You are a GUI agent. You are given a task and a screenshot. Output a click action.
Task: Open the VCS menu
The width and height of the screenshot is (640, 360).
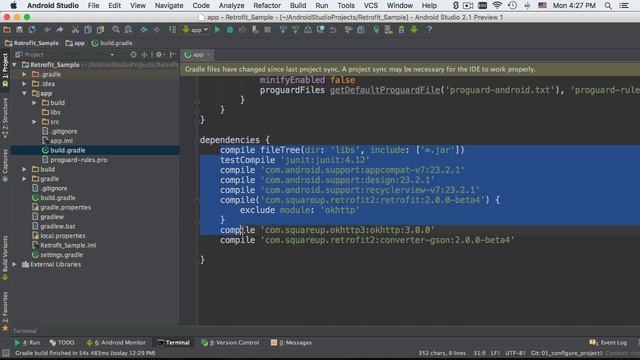[x=371, y=6]
